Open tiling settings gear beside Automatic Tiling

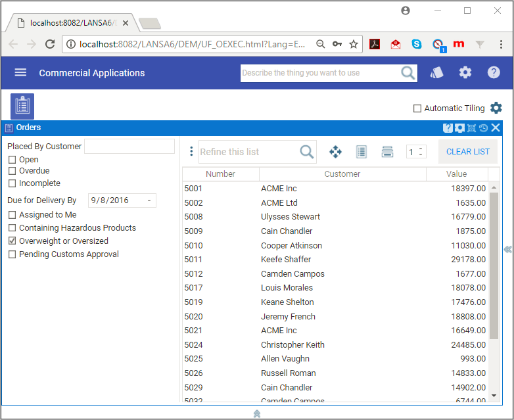(x=496, y=108)
